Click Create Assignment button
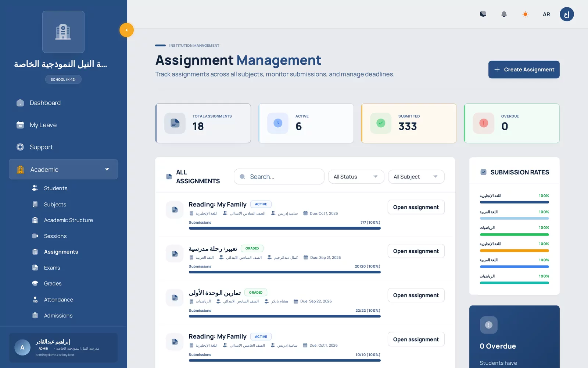 pyautogui.click(x=524, y=70)
